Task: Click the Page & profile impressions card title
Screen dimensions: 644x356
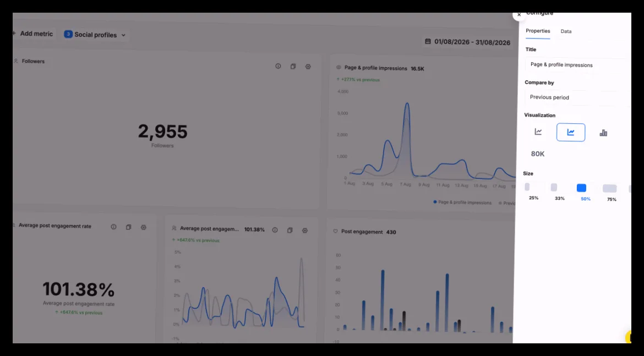Action: coord(376,68)
